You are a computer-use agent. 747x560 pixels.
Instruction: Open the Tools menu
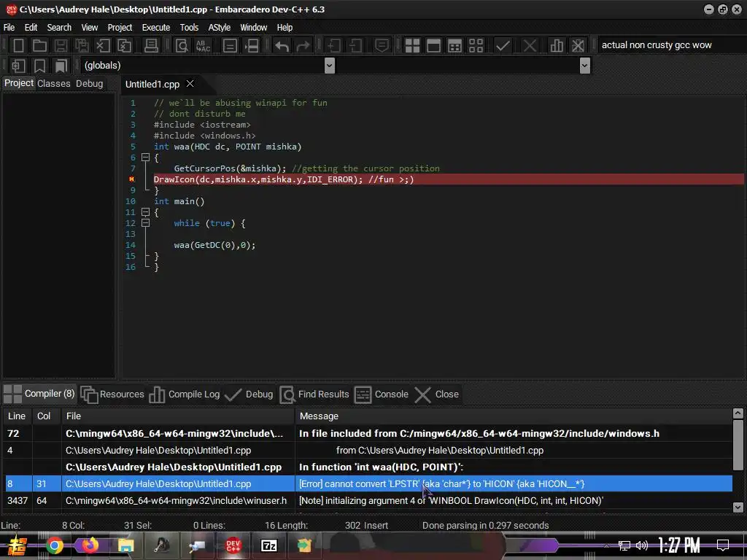[x=189, y=27]
